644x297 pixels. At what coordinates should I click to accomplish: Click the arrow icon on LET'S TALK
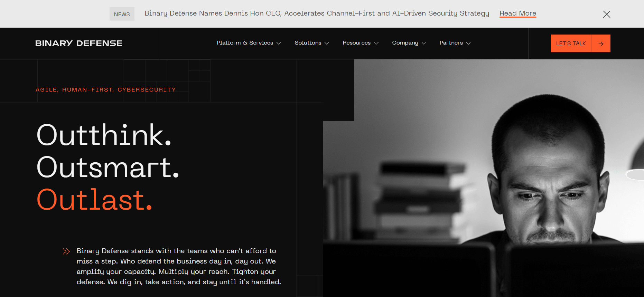point(601,44)
